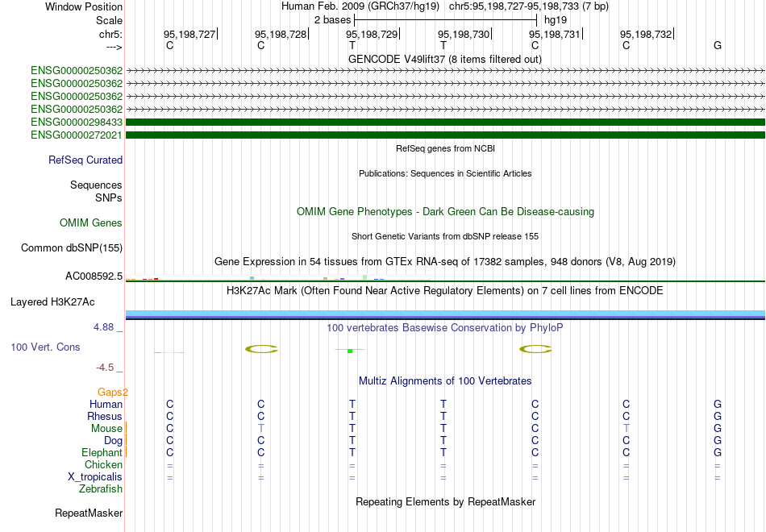The image size is (766, 532).
Task: Click the Layered H3K27Ac label
Action: [52, 302]
